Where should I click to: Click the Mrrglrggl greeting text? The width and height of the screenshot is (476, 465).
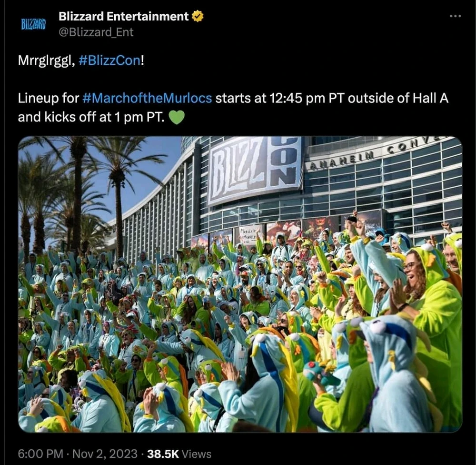(46, 61)
